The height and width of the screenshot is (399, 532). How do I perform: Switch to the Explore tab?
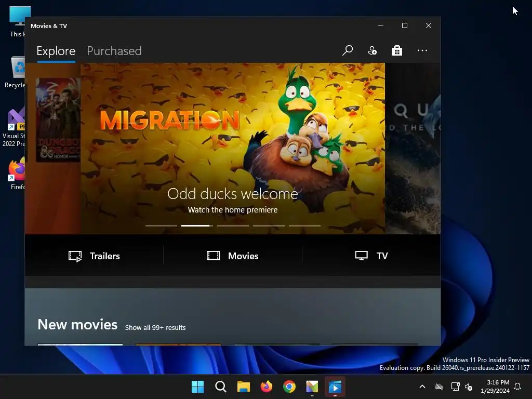pyautogui.click(x=56, y=51)
